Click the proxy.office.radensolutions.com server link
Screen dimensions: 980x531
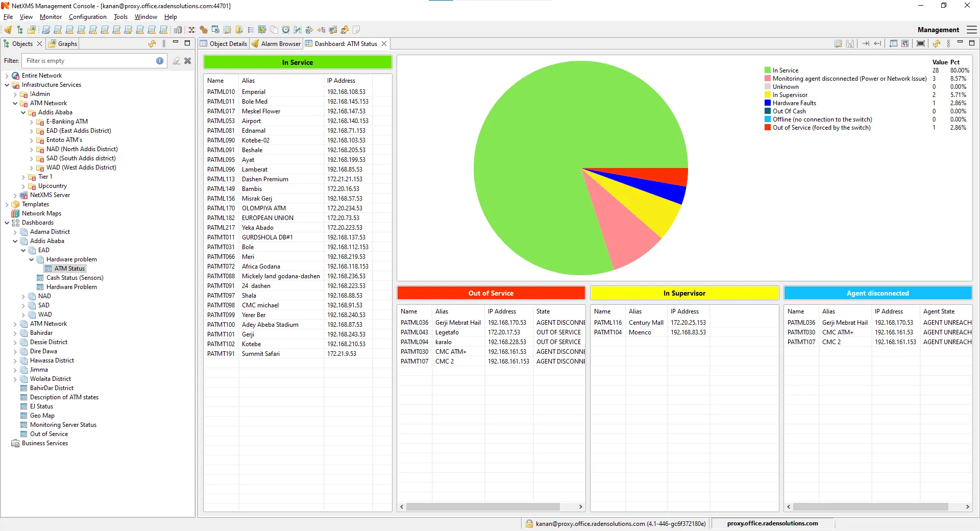[772, 523]
